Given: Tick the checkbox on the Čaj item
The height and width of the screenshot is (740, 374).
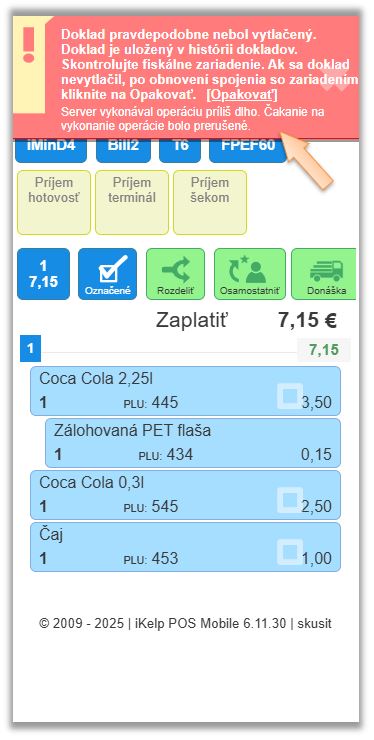Looking at the screenshot, I should pyautogui.click(x=290, y=552).
